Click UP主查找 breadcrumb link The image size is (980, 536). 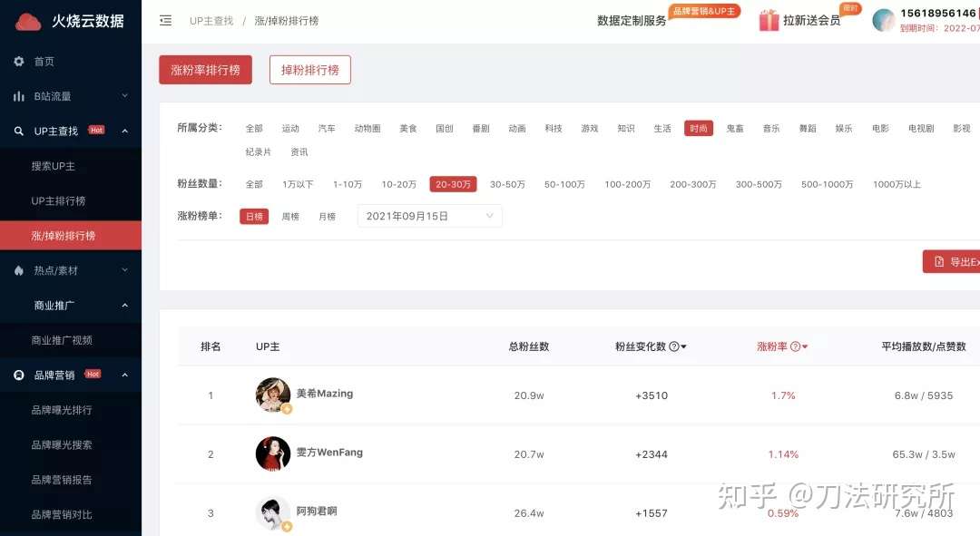tap(211, 21)
